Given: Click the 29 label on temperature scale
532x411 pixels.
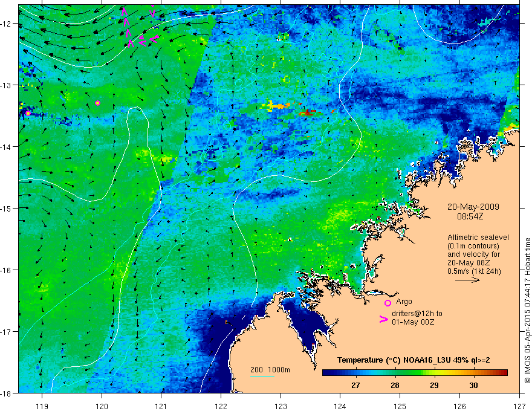Looking at the screenshot, I should (x=434, y=386).
